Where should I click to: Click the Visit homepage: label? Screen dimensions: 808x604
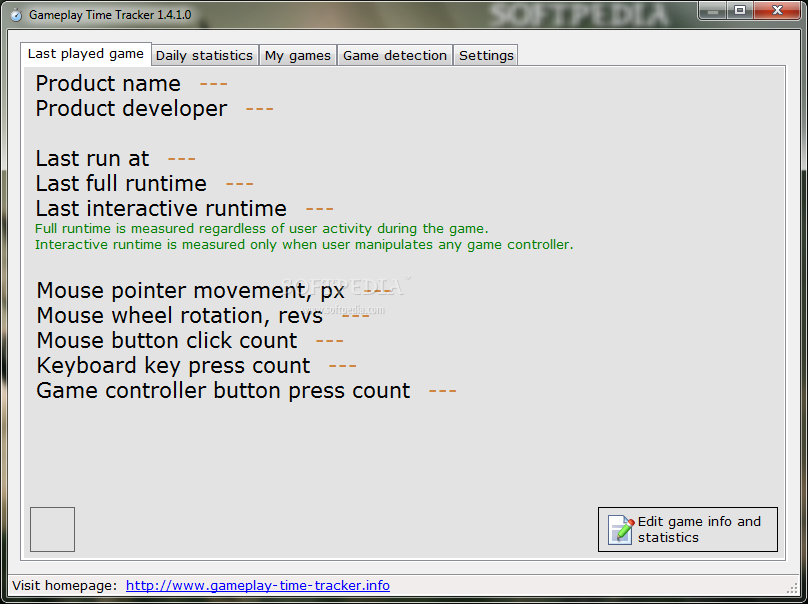click(65, 585)
